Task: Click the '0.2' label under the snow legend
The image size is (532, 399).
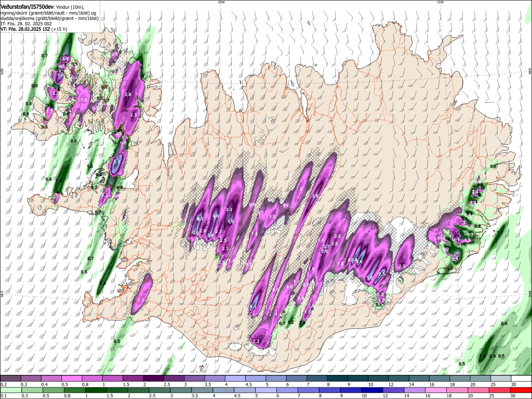Action: coord(3,384)
